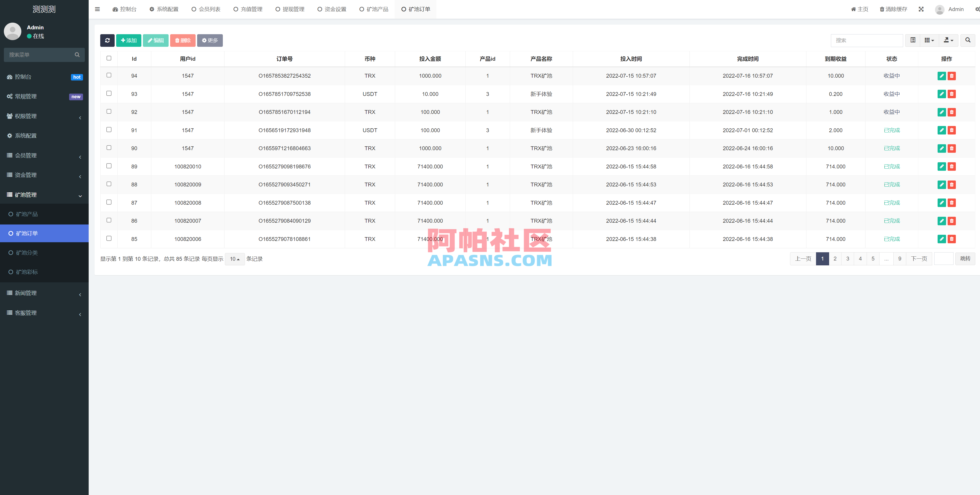The image size is (980, 495).
Task: Click the 添加 add button
Action: coord(129,40)
